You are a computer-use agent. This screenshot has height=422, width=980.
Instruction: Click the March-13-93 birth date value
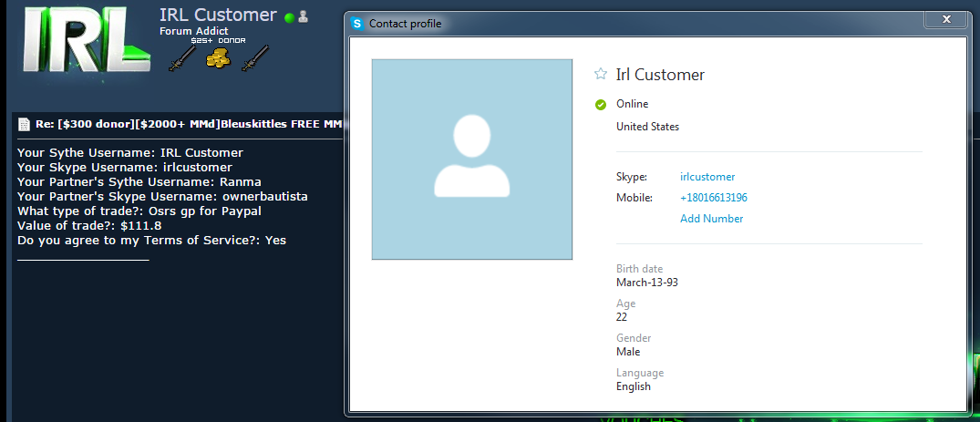tap(647, 283)
